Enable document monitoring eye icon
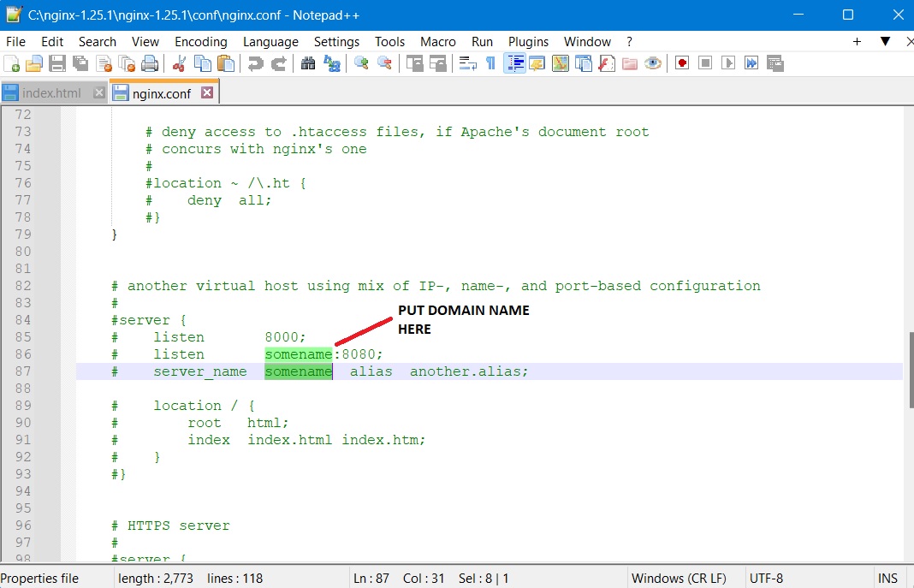This screenshot has height=588, width=914. pos(652,63)
